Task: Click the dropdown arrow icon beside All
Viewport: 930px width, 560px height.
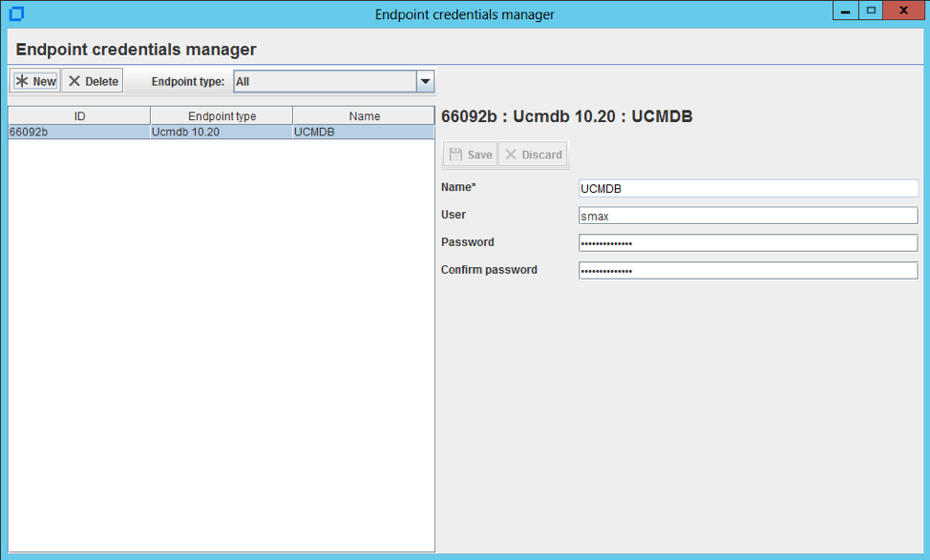Action: tap(425, 81)
